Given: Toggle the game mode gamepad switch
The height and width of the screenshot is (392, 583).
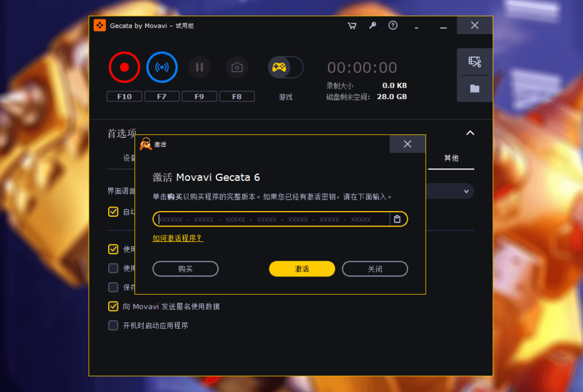Looking at the screenshot, I should pos(286,67).
